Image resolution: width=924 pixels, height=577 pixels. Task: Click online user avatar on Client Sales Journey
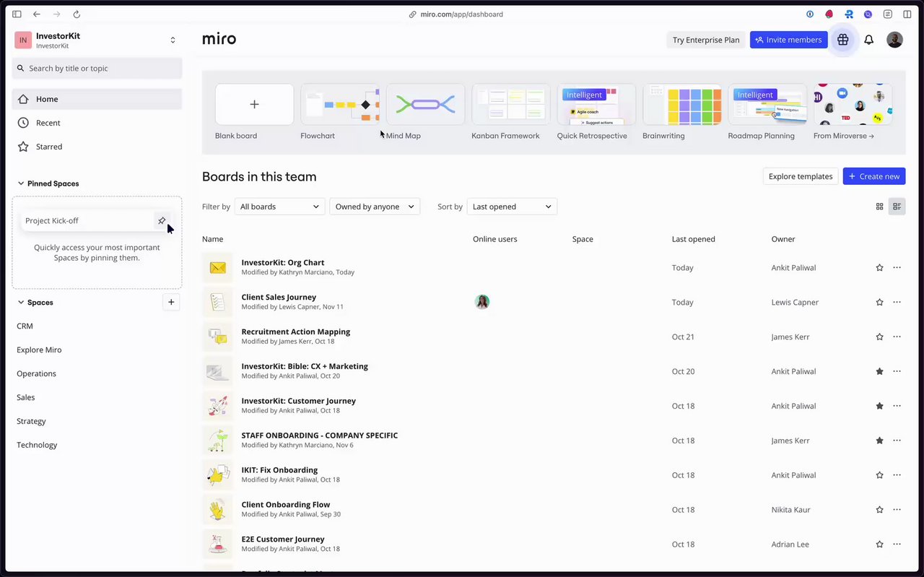[482, 302]
